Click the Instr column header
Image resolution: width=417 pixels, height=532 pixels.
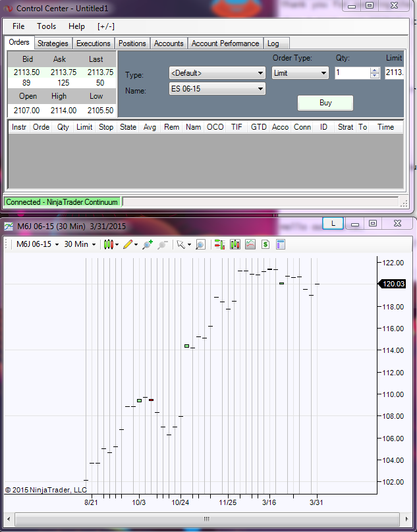19,127
